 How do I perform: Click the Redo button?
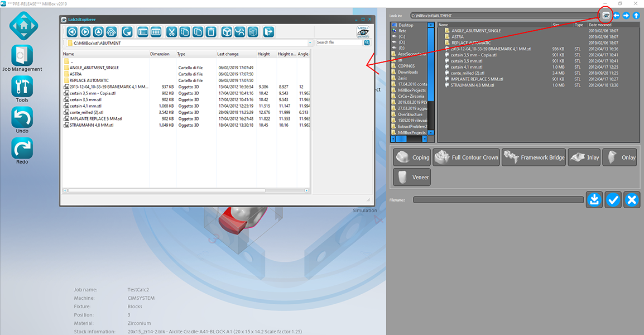click(22, 151)
